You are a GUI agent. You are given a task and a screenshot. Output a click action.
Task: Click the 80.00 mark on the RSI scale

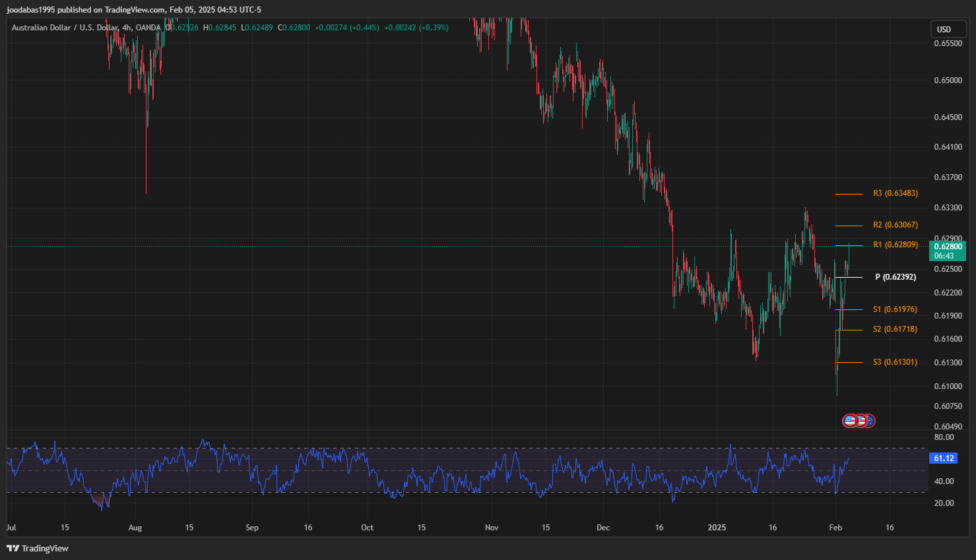[x=944, y=437]
